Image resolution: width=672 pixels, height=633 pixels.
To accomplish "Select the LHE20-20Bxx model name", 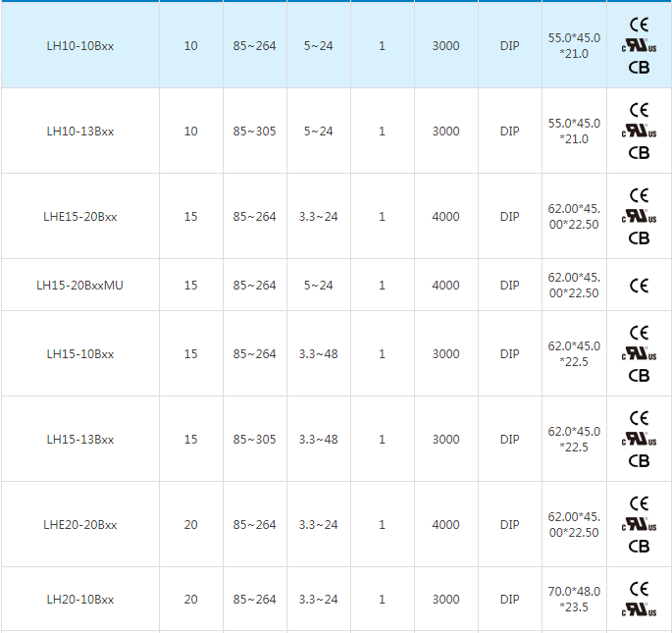I will click(x=80, y=525).
